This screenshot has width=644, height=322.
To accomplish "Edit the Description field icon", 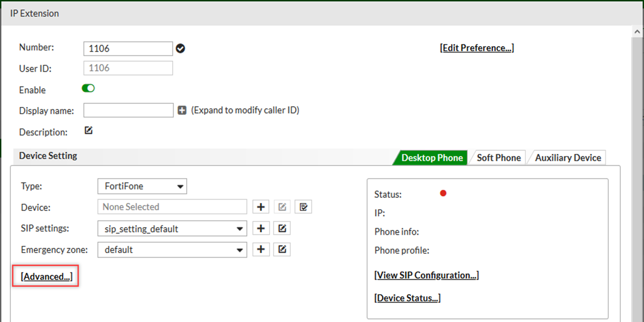I will tap(88, 130).
